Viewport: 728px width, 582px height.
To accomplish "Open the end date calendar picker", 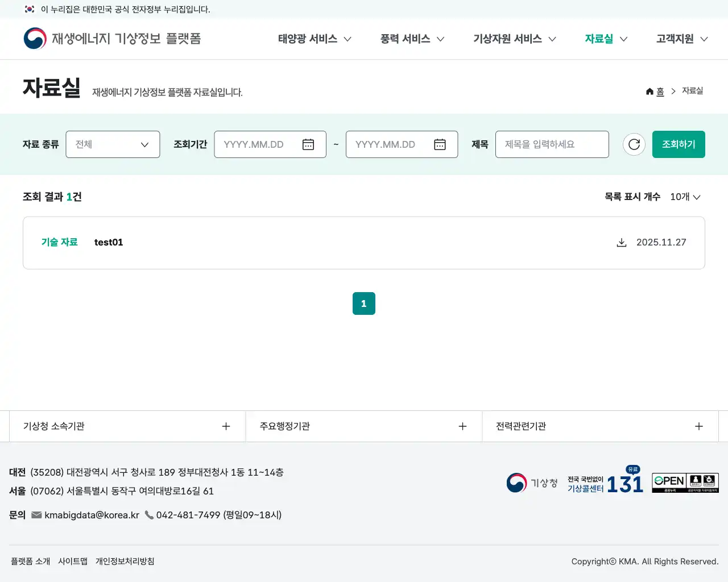I will (440, 144).
